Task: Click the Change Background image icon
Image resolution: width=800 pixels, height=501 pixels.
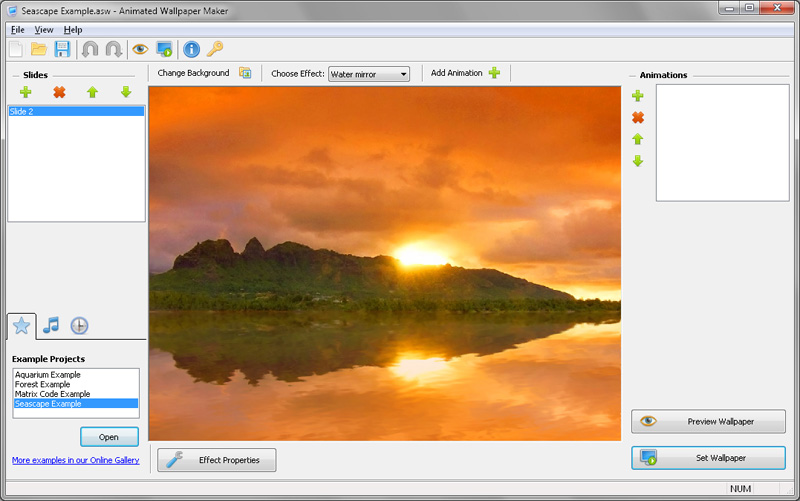Action: click(x=245, y=73)
